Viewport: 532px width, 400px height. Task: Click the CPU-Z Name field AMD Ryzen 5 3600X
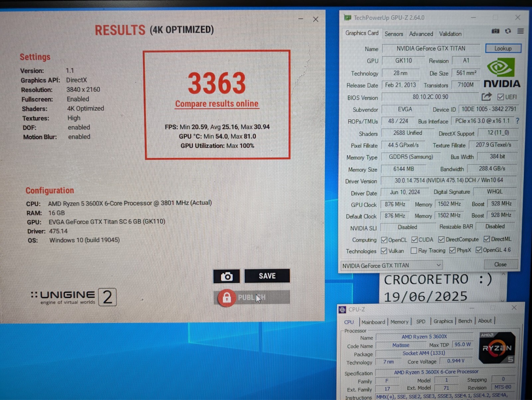click(x=424, y=337)
